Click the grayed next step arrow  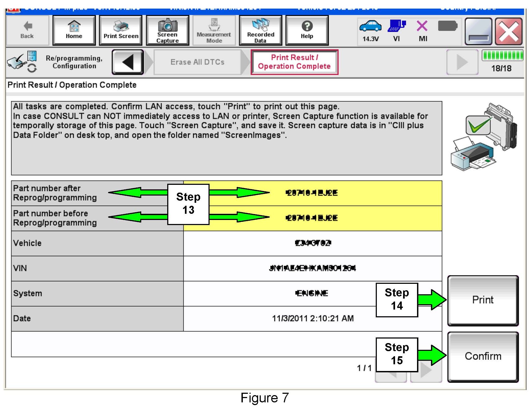(462, 62)
